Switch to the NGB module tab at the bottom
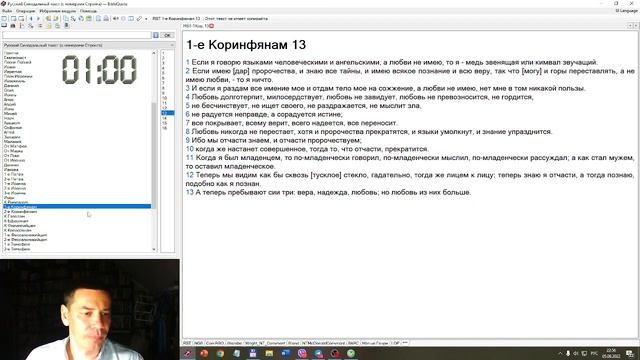The width and height of the screenshot is (640, 360). click(x=198, y=343)
